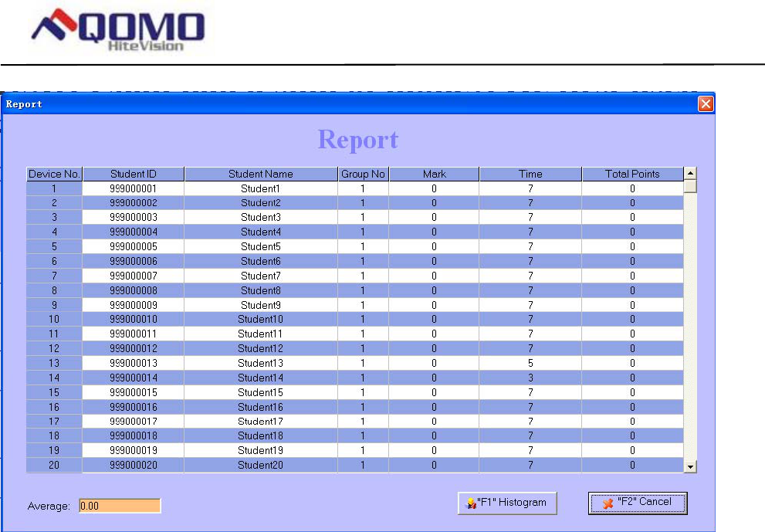Click the Average value field

(x=120, y=506)
